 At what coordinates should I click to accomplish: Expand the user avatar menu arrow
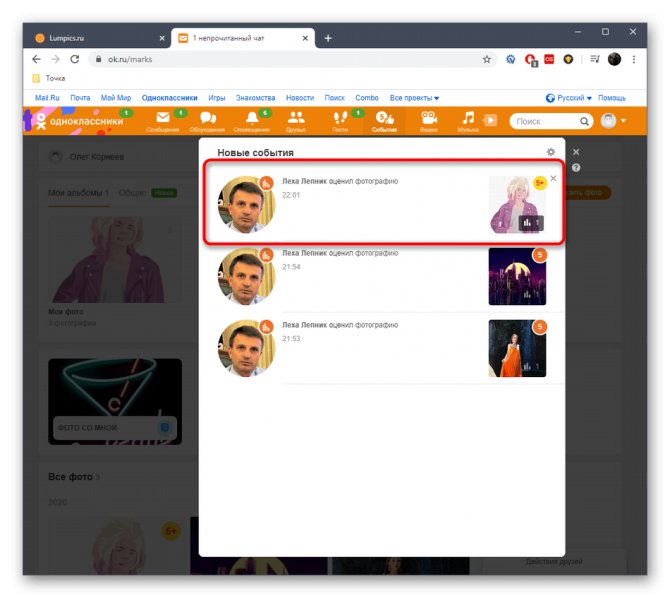[x=623, y=121]
